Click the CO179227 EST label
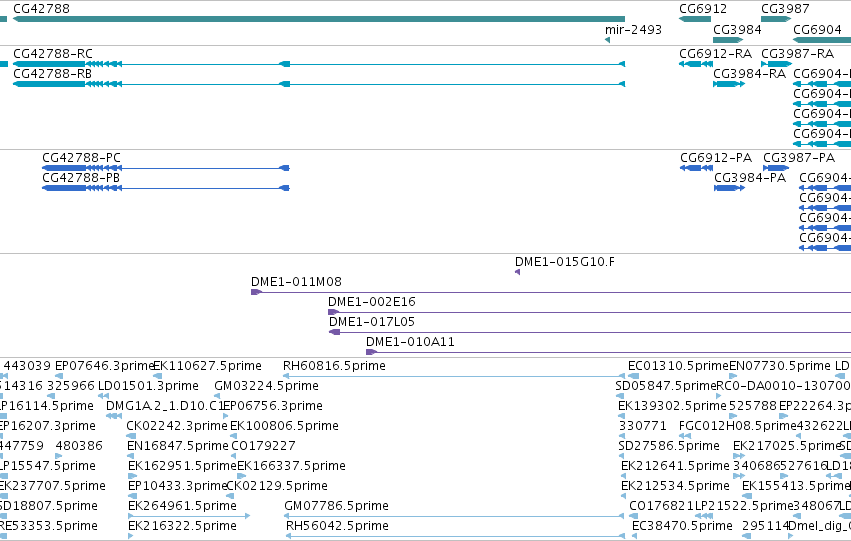 [x=263, y=446]
